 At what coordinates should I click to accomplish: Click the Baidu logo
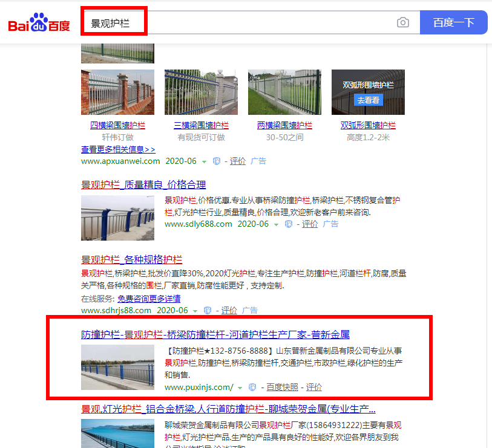point(39,22)
